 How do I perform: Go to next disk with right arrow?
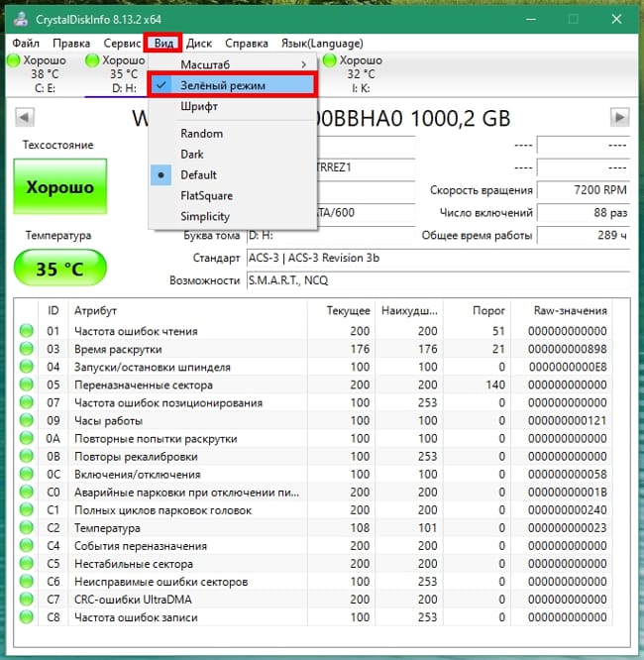click(619, 117)
